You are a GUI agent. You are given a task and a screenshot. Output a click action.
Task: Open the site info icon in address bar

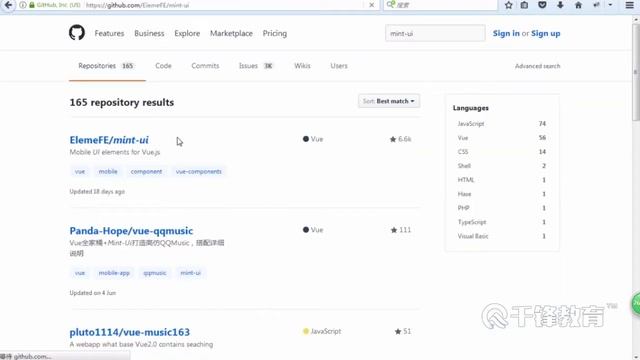pos(23,5)
